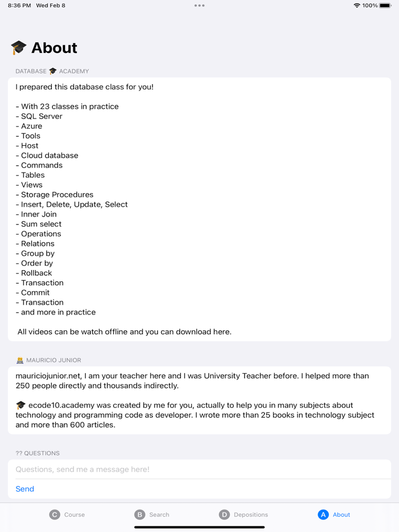Open the three-dot multitasking menu
Viewport: 399px width, 532px height.
click(199, 6)
